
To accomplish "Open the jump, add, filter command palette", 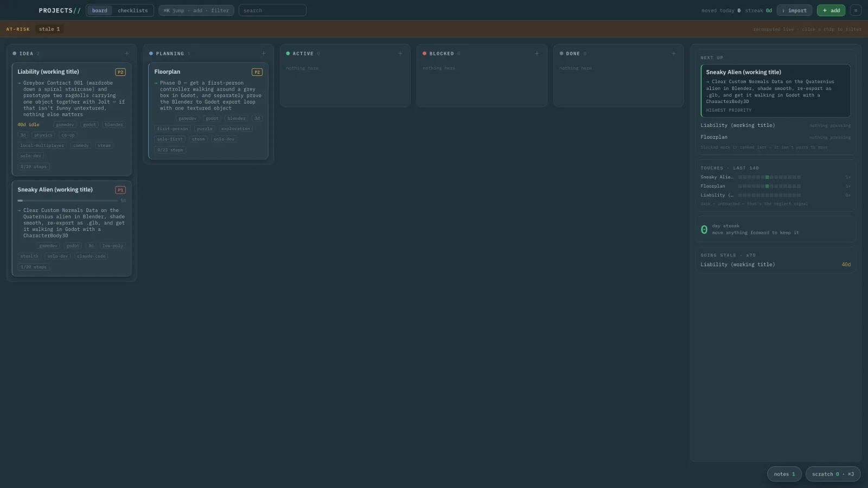I will (196, 10).
